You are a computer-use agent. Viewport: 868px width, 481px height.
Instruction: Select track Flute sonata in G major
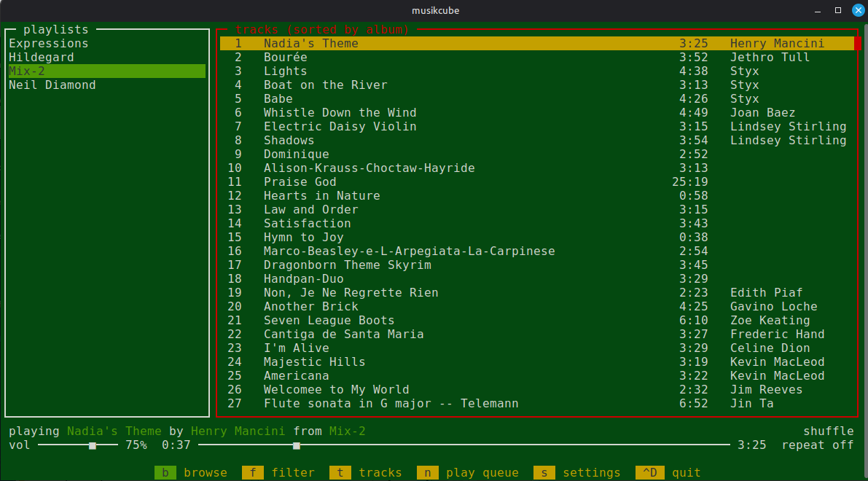[537, 404]
